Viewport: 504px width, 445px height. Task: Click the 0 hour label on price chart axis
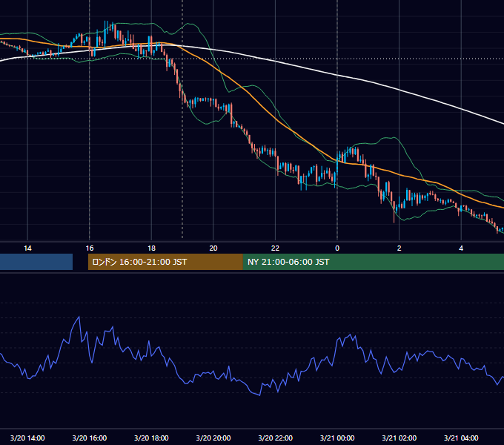[x=337, y=248]
